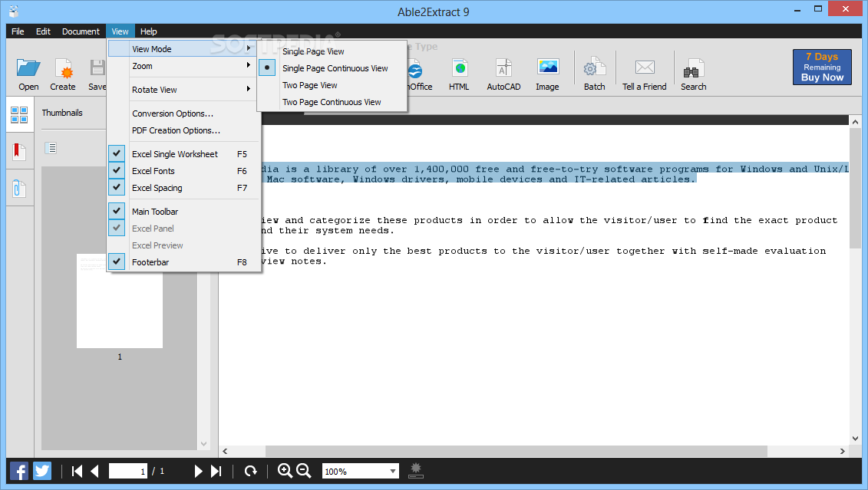The height and width of the screenshot is (490, 868).
Task: Convert to HTML icon
Action: click(x=459, y=69)
